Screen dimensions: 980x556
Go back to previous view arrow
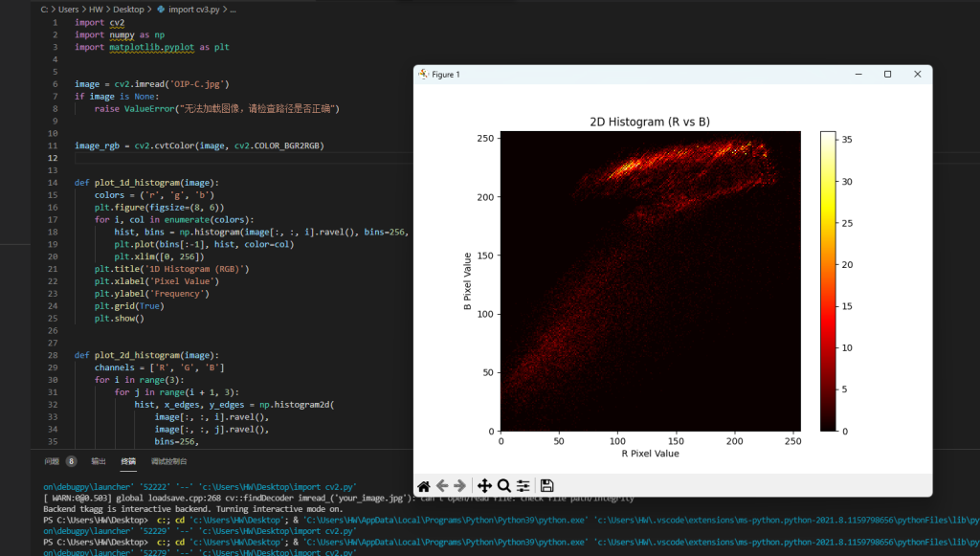[442, 486]
